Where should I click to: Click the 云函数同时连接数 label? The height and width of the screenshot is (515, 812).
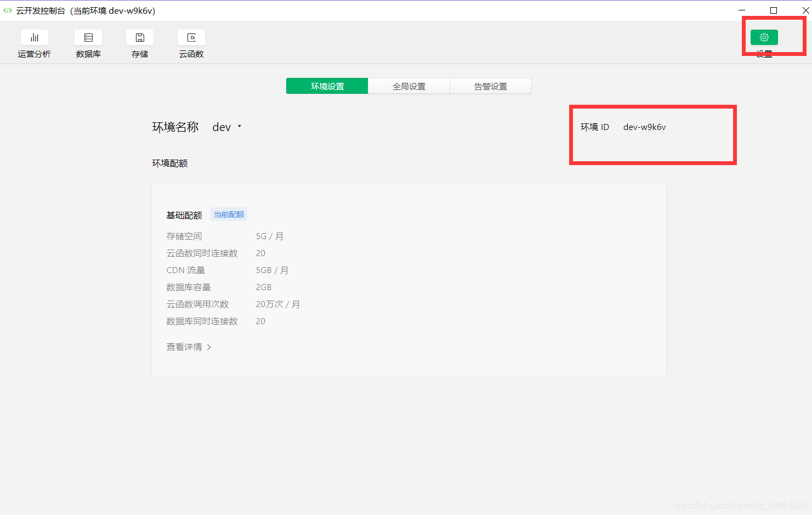click(202, 253)
